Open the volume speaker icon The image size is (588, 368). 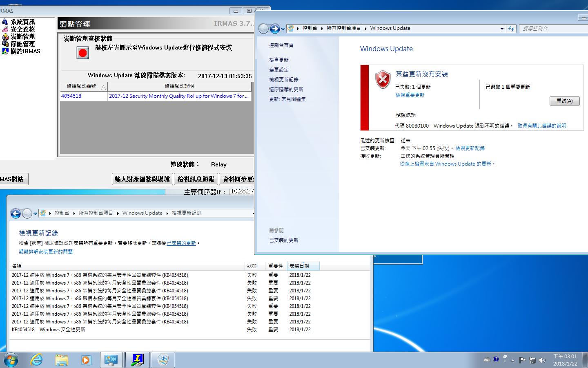coord(542,360)
